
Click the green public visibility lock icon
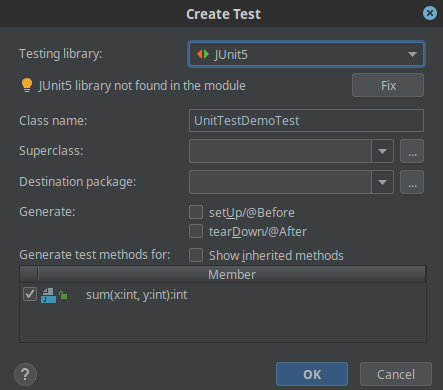pos(63,295)
